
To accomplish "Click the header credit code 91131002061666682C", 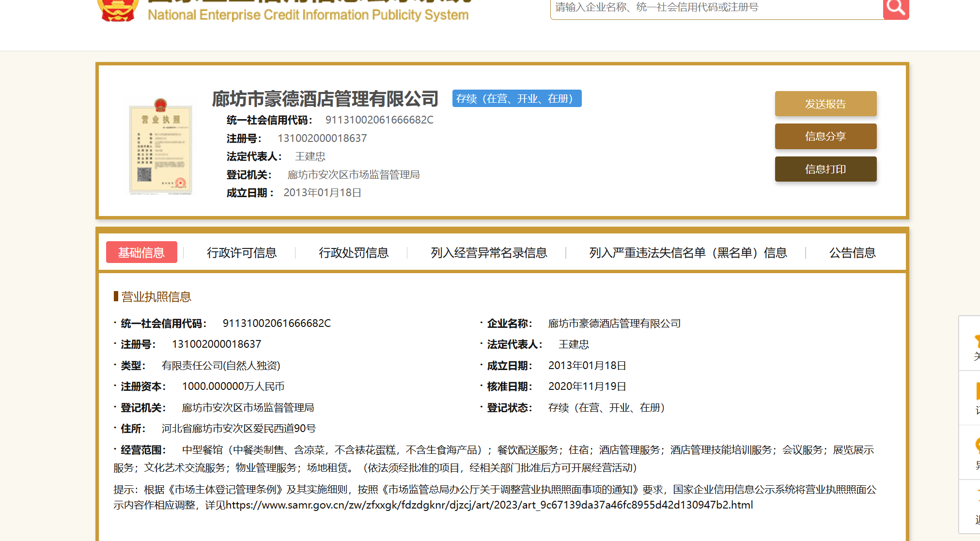I will click(x=379, y=120).
